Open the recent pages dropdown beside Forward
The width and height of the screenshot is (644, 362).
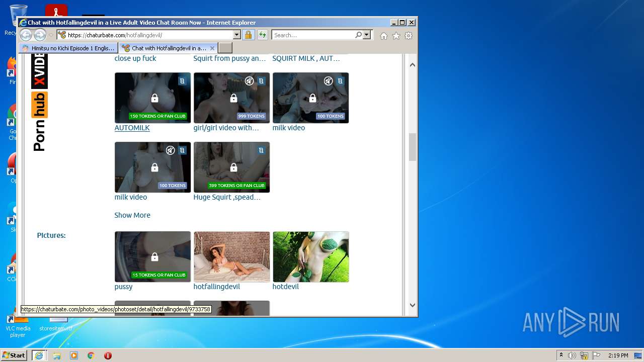[x=51, y=35]
